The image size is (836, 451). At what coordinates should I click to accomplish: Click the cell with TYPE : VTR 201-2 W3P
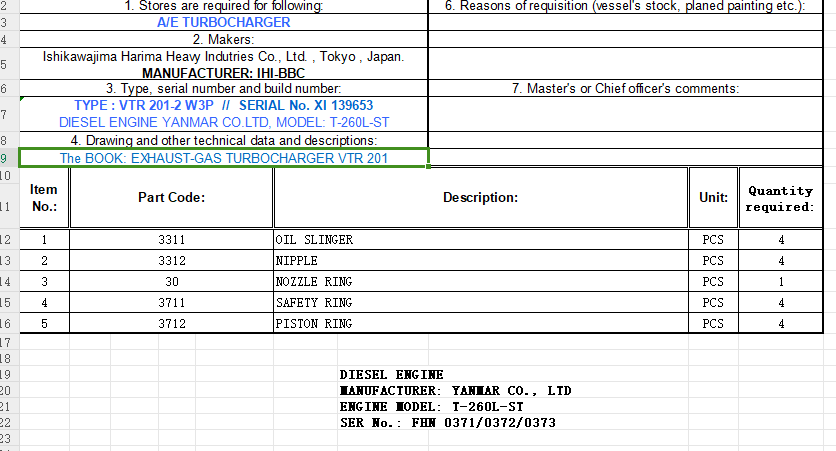(x=223, y=105)
